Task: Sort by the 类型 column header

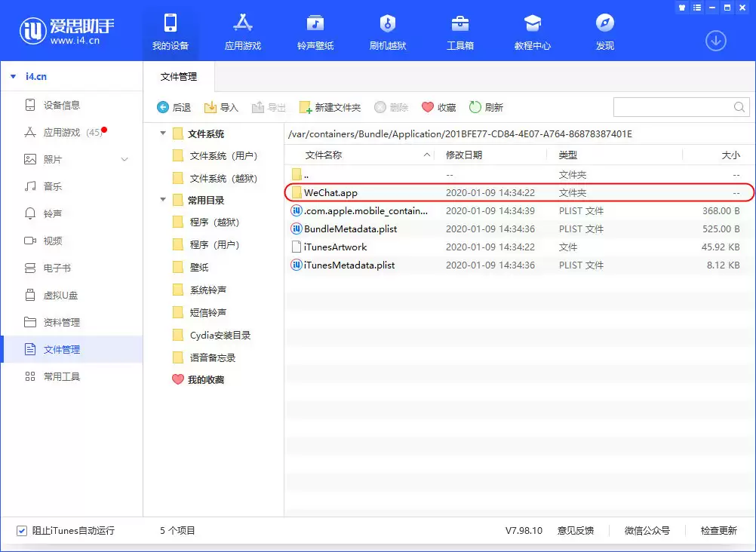Action: point(615,155)
